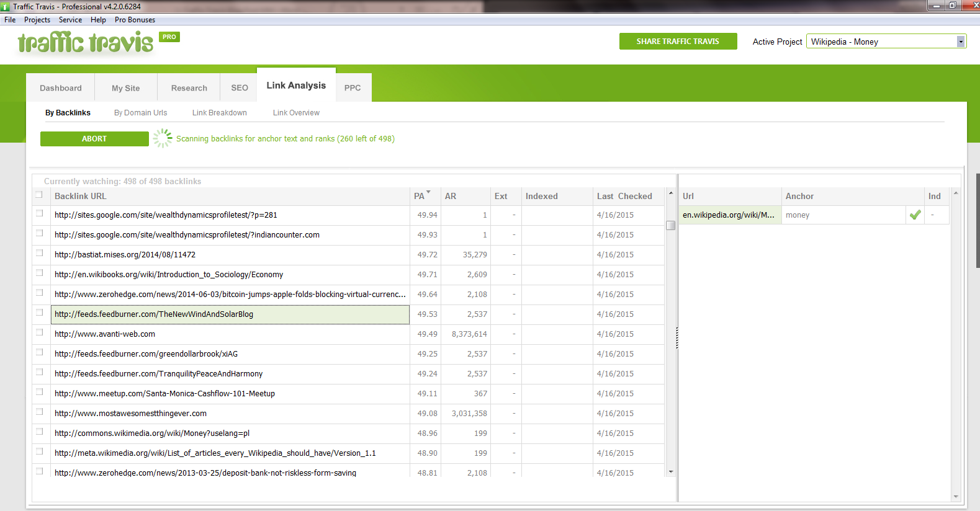Sort by the Backlink URL column header

tap(230, 196)
